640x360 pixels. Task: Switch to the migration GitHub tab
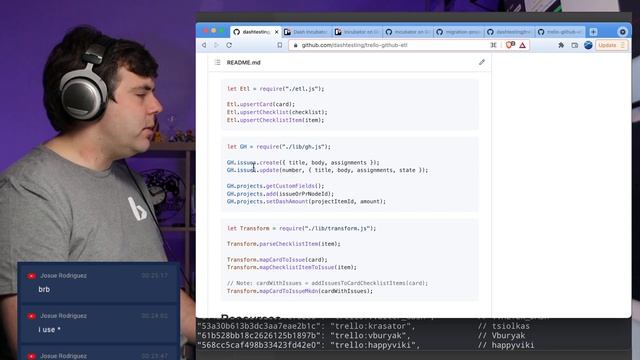point(459,32)
